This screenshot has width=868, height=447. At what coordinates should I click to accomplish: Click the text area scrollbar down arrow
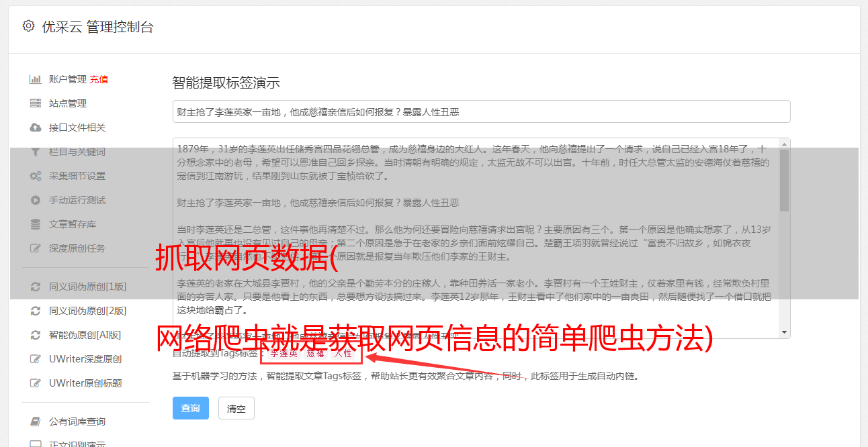(784, 332)
